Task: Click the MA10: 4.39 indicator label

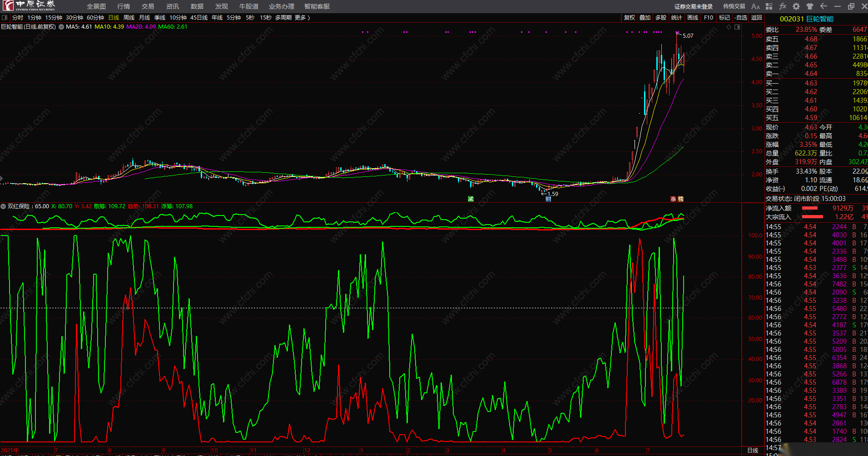Action: click(109, 27)
